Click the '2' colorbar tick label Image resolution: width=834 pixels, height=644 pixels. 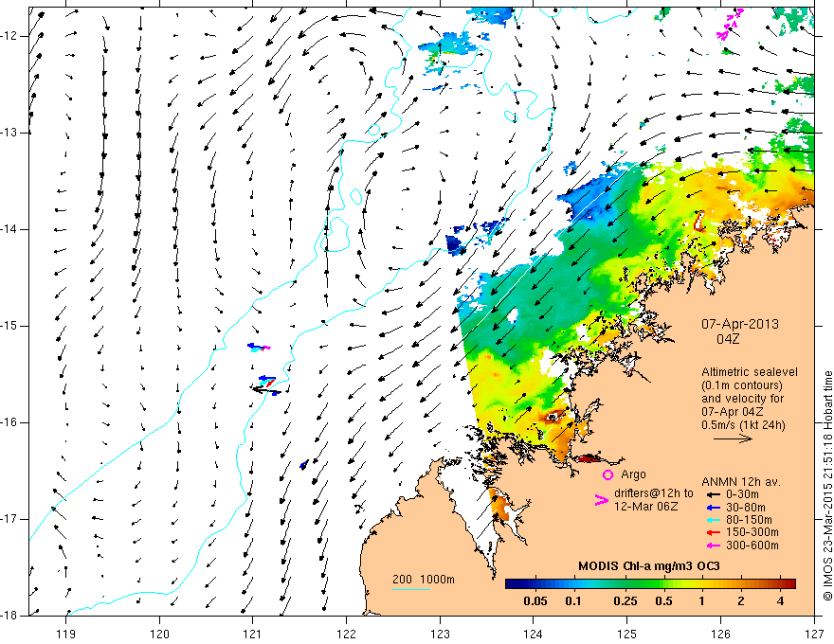point(741,601)
